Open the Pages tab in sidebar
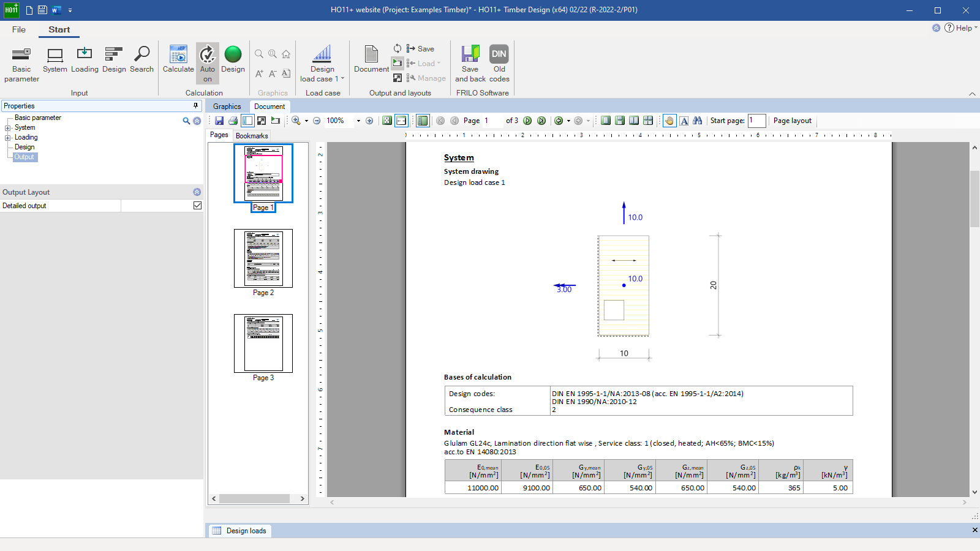The image size is (980, 551). (x=219, y=135)
